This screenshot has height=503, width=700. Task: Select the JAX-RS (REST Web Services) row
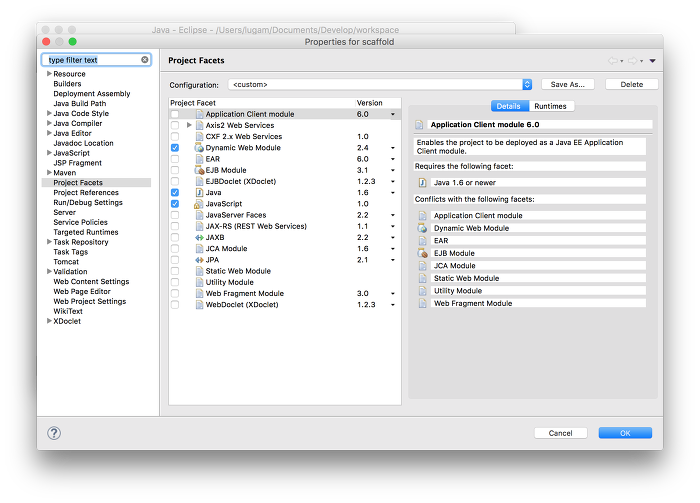coord(285,226)
